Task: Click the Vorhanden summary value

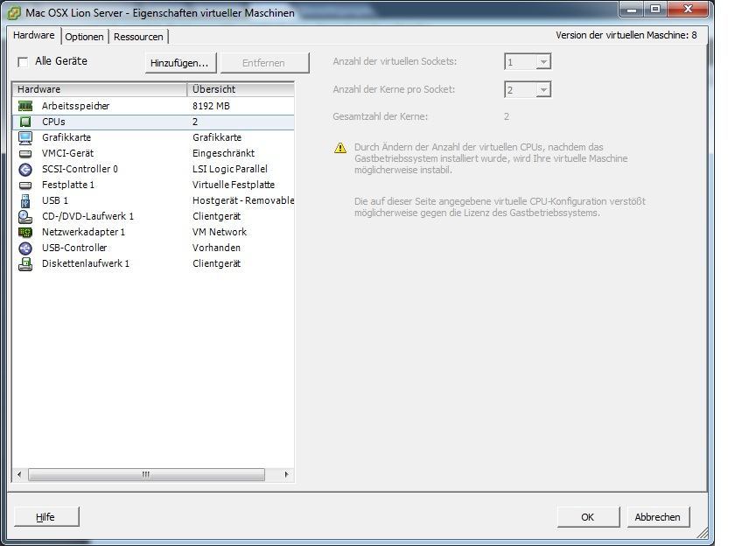Action: click(216, 248)
